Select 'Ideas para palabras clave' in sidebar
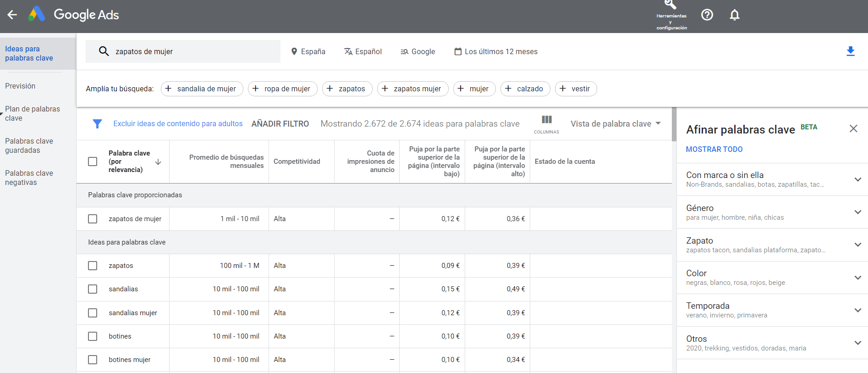Screen dimensions: 868x373 [38, 54]
